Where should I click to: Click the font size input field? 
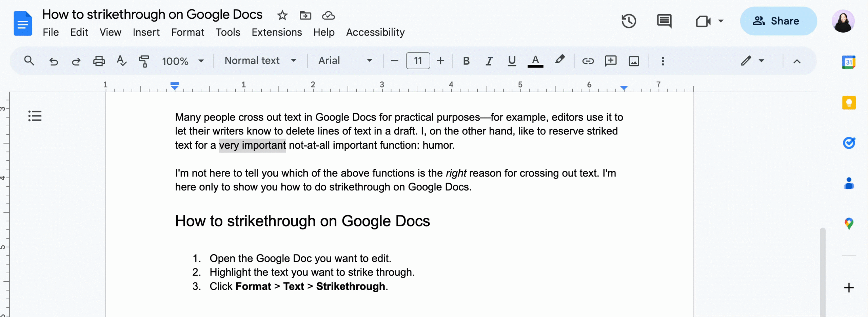418,61
